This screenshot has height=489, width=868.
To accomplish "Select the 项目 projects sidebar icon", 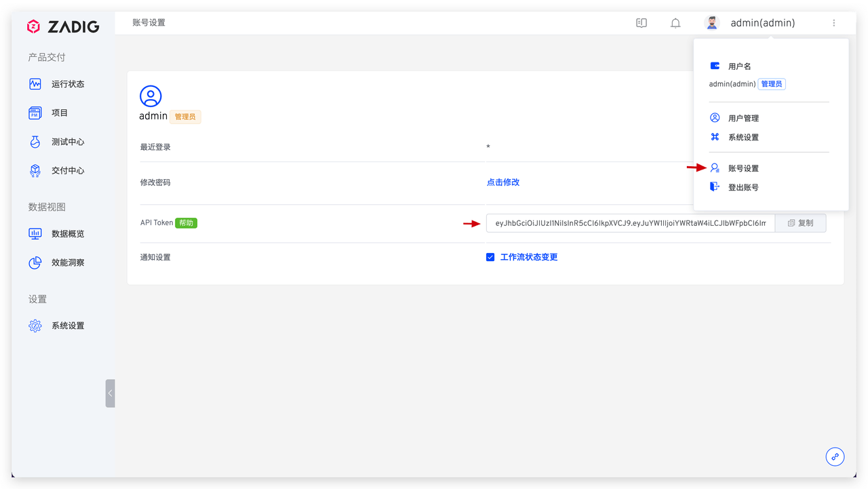I will click(35, 113).
